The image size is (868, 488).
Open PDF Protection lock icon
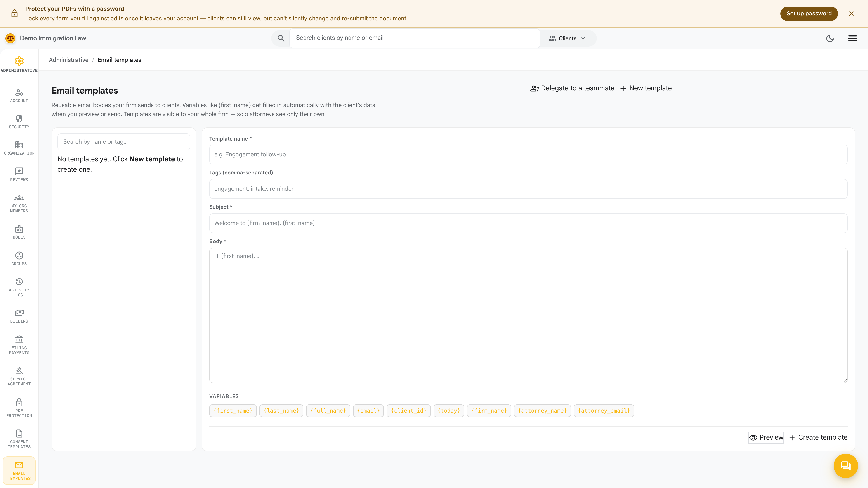tap(19, 408)
